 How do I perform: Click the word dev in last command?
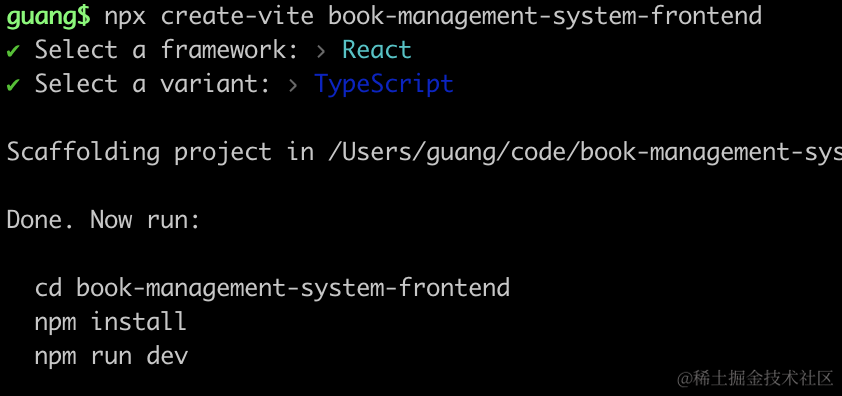(168, 356)
